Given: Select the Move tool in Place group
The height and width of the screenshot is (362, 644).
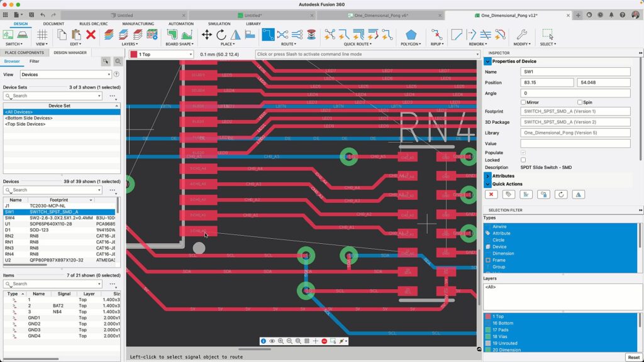Looking at the screenshot, I should [x=207, y=35].
